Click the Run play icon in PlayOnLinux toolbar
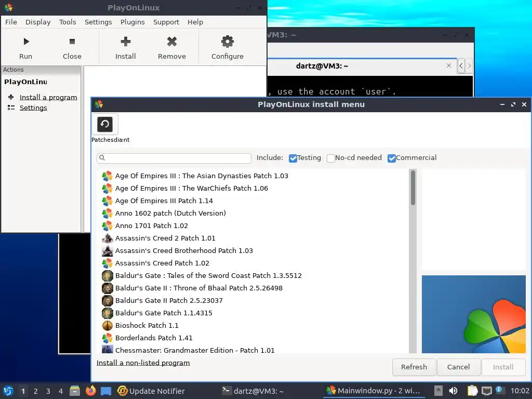532x399 pixels. 26,42
